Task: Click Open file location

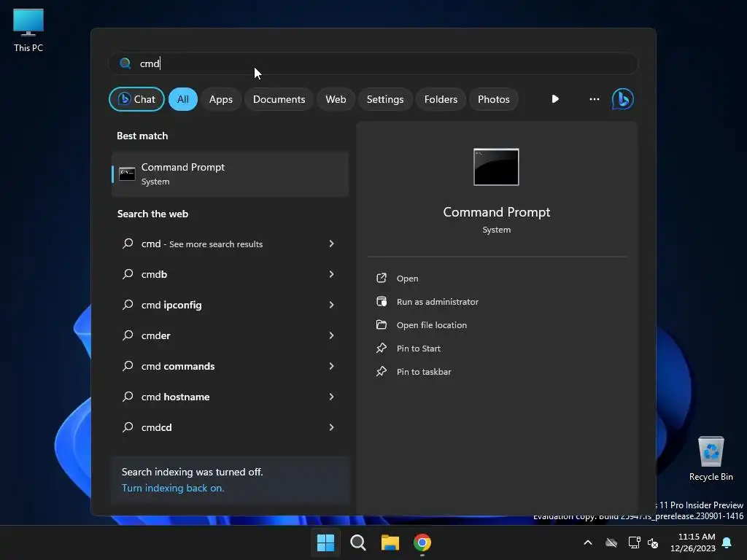Action: (x=432, y=324)
